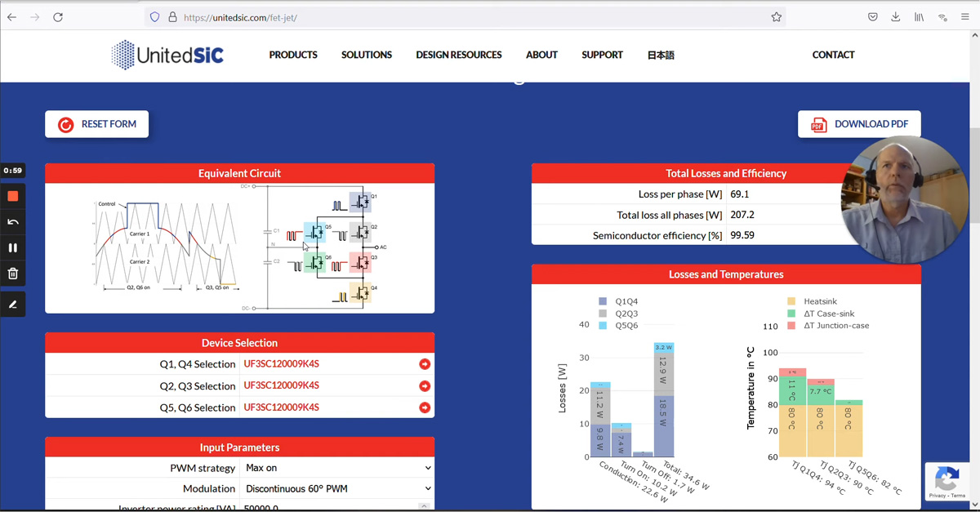Click the inverter power rating stepper arrow

pos(425,506)
